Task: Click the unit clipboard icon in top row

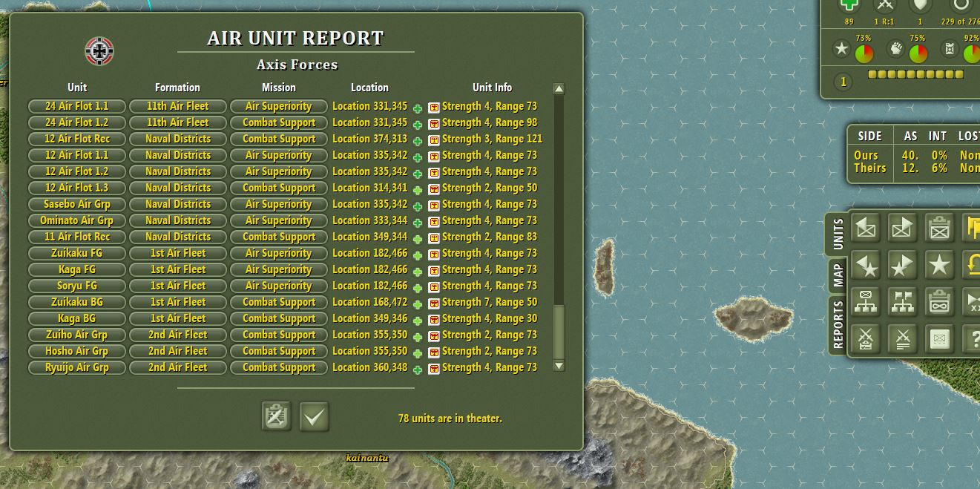Action: [939, 228]
